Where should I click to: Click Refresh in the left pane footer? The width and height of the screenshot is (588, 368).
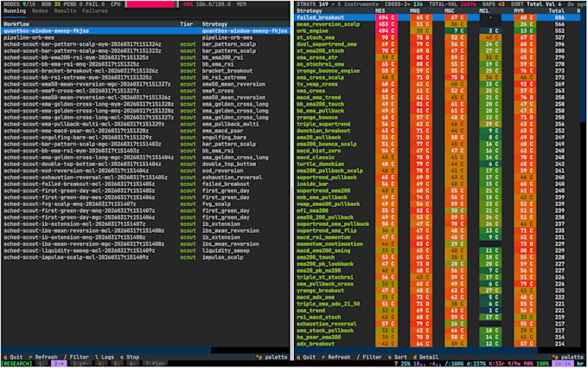pyautogui.click(x=43, y=357)
